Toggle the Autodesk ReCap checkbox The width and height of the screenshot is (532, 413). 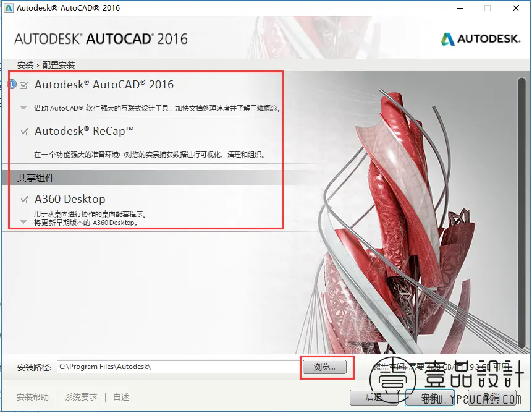coord(23,132)
